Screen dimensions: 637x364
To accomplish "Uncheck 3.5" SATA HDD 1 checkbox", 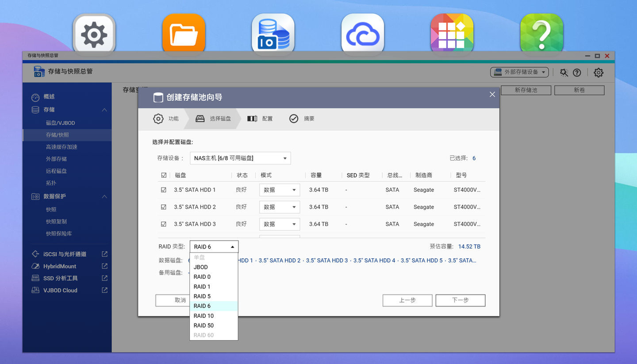I will tap(164, 190).
